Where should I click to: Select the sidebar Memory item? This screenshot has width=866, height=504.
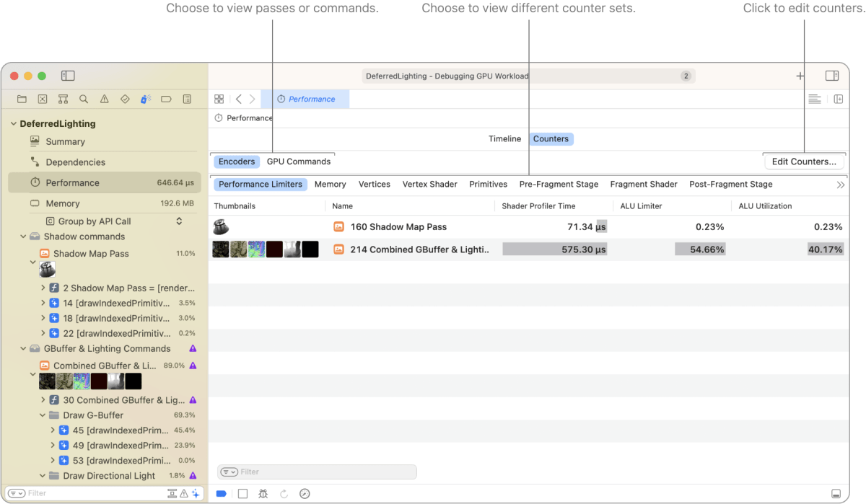click(105, 203)
